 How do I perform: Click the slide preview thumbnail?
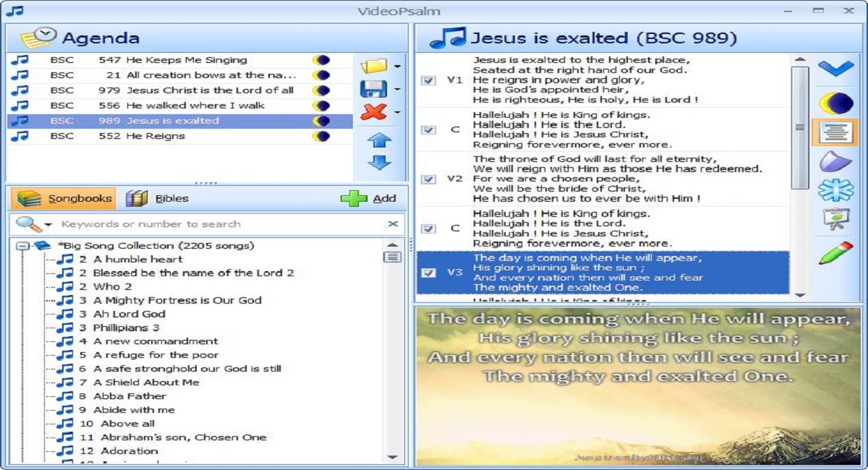638,386
